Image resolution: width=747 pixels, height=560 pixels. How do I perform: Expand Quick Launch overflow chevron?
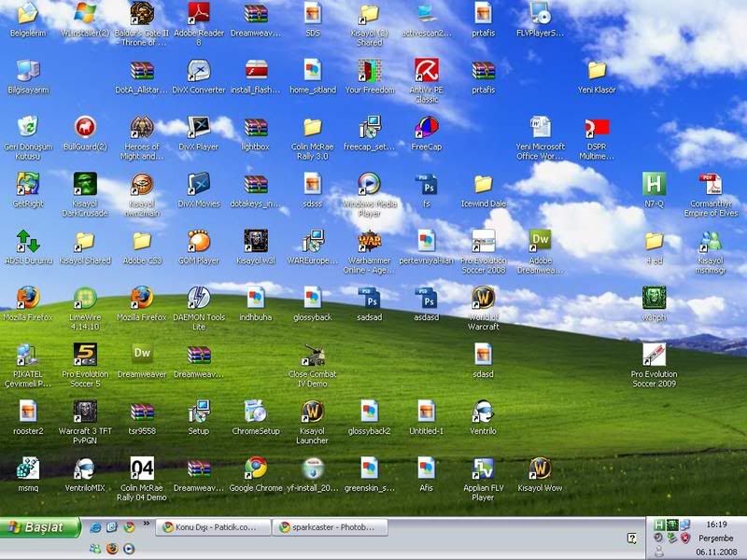147,524
